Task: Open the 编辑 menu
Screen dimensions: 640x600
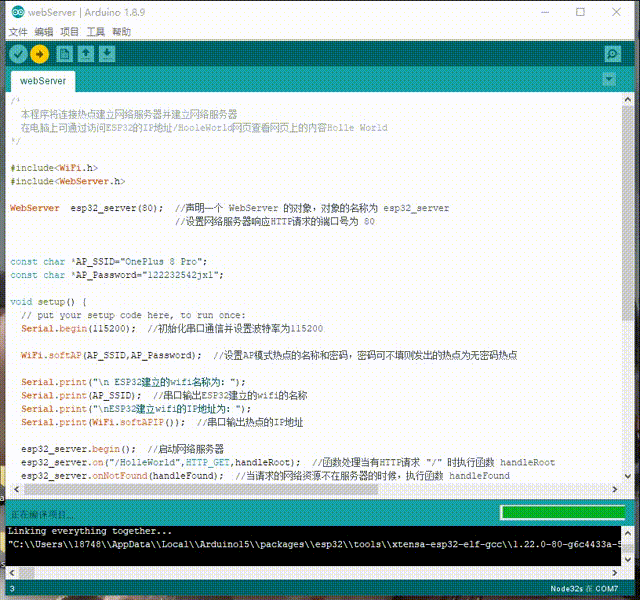Action: 44,32
